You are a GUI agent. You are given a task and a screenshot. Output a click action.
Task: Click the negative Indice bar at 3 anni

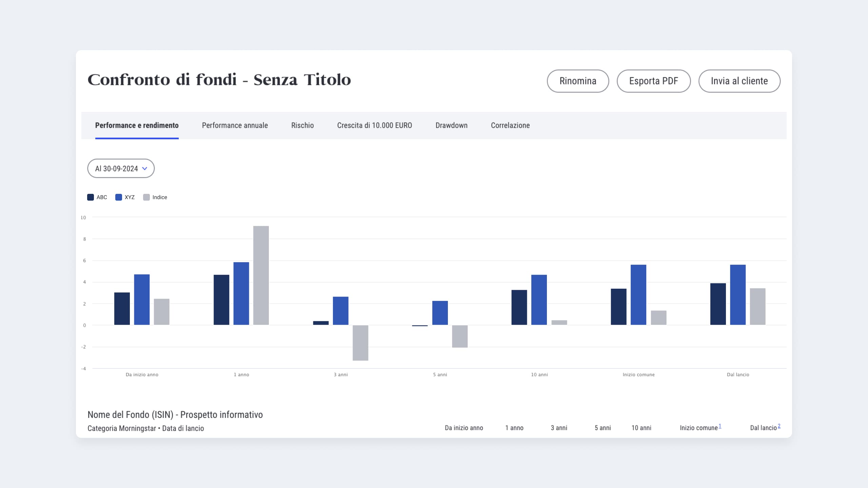tap(360, 343)
